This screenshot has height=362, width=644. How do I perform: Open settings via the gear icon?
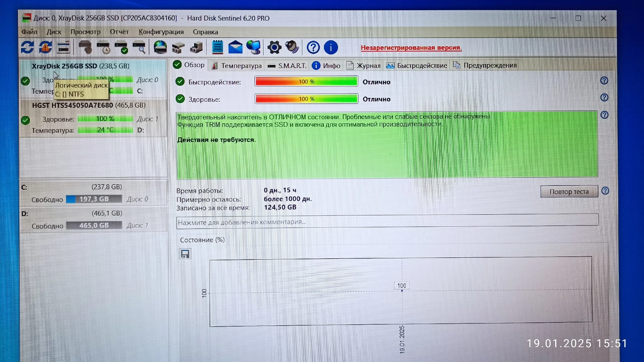274,48
